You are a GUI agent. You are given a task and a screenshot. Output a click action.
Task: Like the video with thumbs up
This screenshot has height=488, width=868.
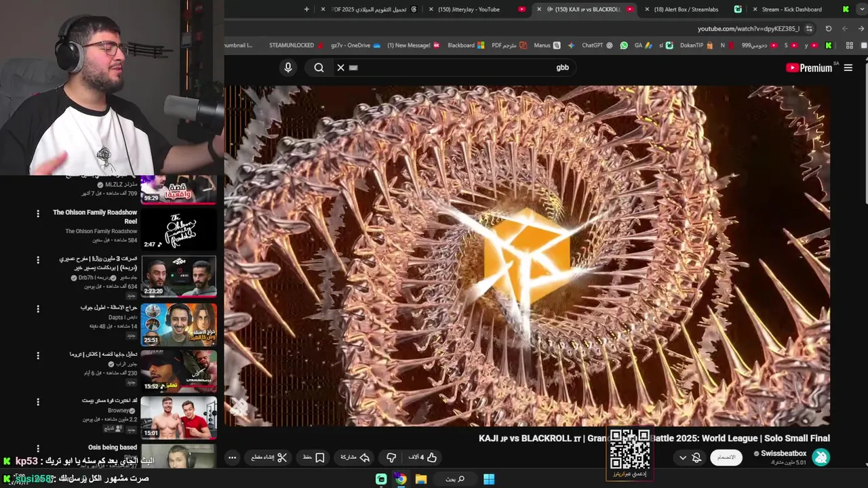(423, 457)
